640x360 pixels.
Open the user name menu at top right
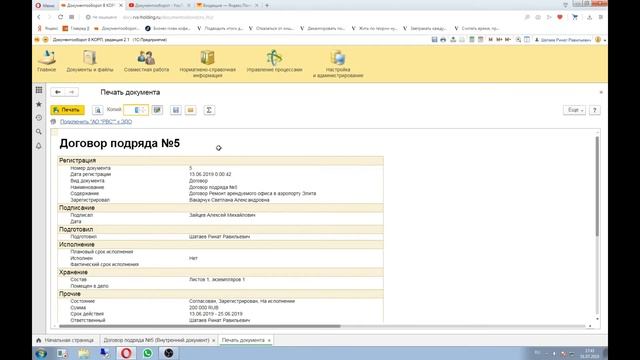[x=563, y=40]
